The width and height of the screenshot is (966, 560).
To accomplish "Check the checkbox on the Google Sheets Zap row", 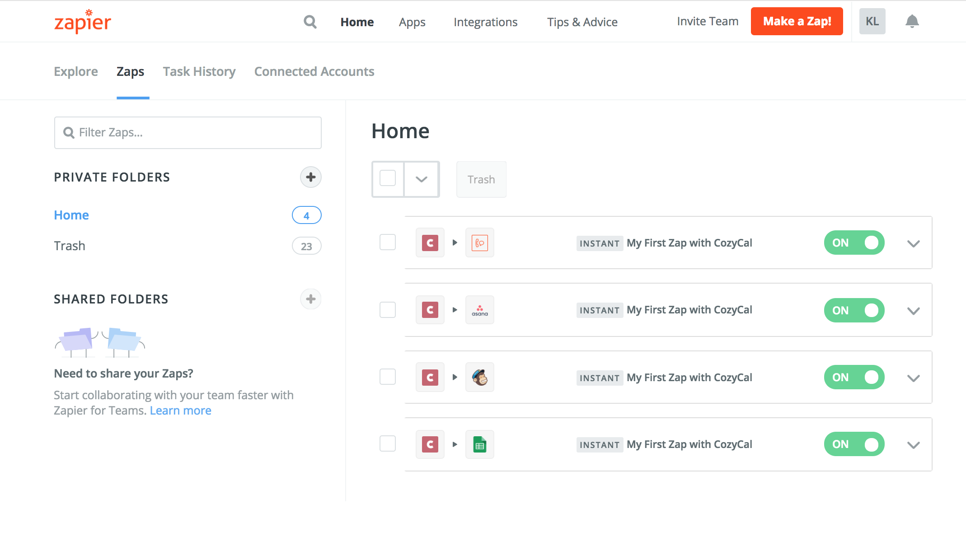I will tap(387, 444).
